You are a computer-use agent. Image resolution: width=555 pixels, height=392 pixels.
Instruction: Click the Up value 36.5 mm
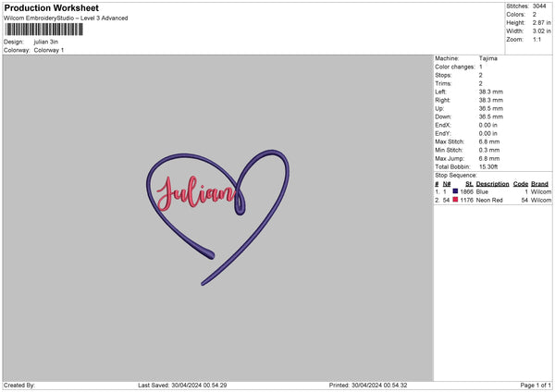pyautogui.click(x=491, y=108)
